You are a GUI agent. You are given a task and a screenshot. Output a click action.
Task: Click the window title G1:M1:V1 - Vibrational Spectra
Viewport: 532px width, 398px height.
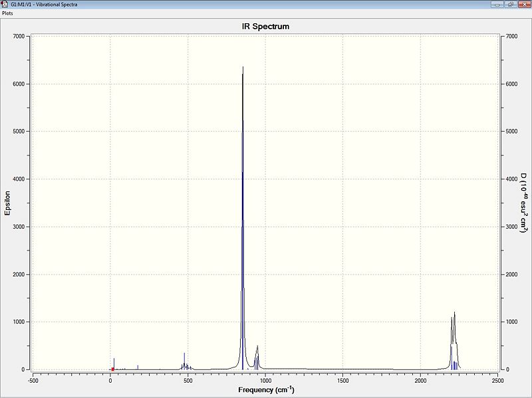tap(44, 5)
